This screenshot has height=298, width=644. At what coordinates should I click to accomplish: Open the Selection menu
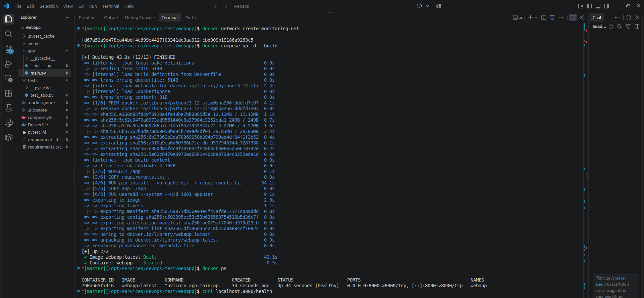tap(49, 6)
